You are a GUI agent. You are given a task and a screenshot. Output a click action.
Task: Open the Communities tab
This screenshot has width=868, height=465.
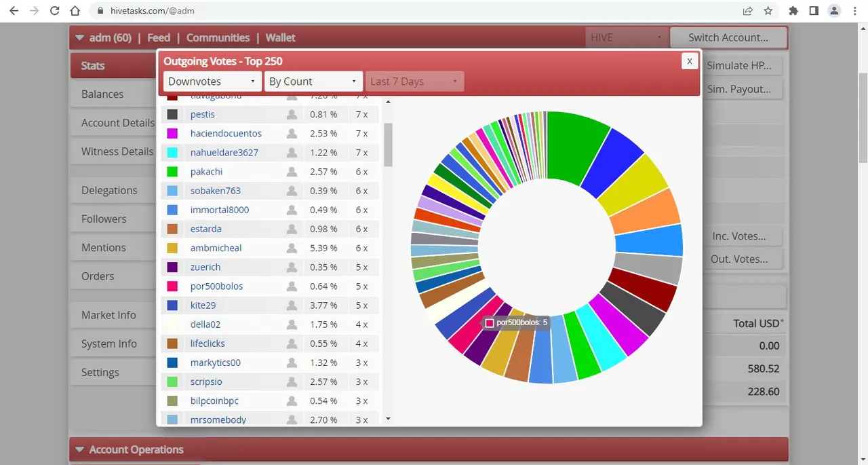pyautogui.click(x=218, y=38)
